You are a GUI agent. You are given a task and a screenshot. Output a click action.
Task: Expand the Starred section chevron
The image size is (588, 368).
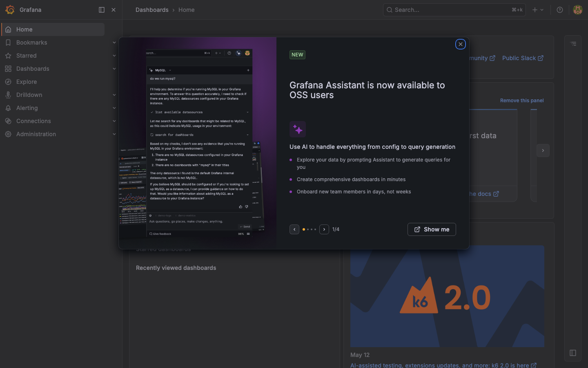click(x=114, y=56)
